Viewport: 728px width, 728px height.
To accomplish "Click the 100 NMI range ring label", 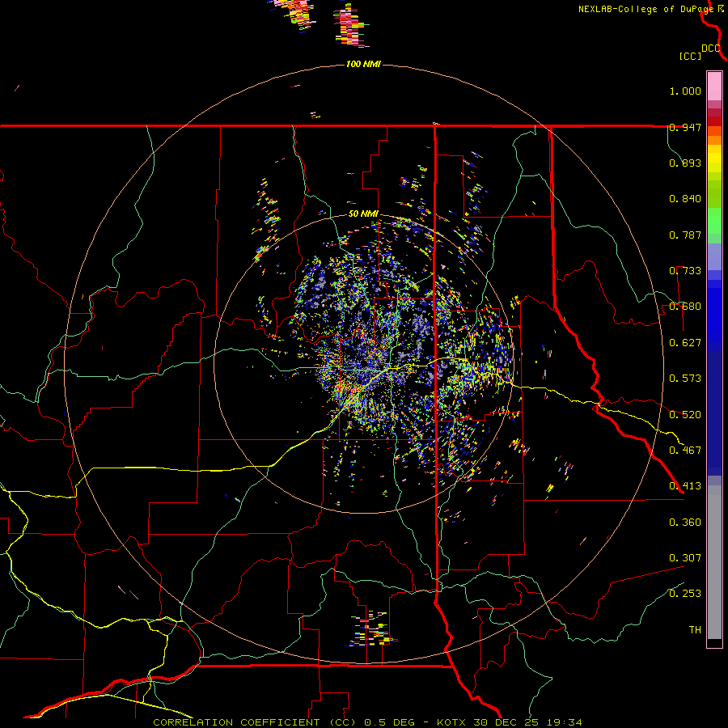I will (363, 64).
